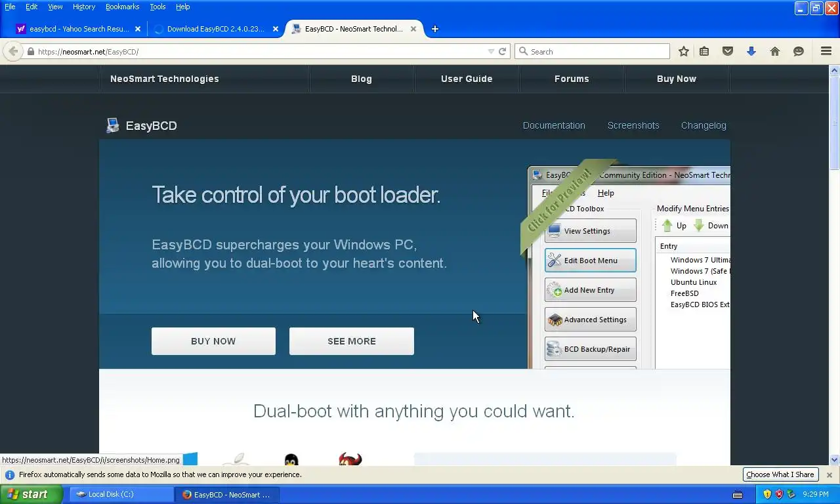Viewport: 840px width, 504px height.
Task: Show bookmarks list icon in toolbar
Action: pos(704,51)
